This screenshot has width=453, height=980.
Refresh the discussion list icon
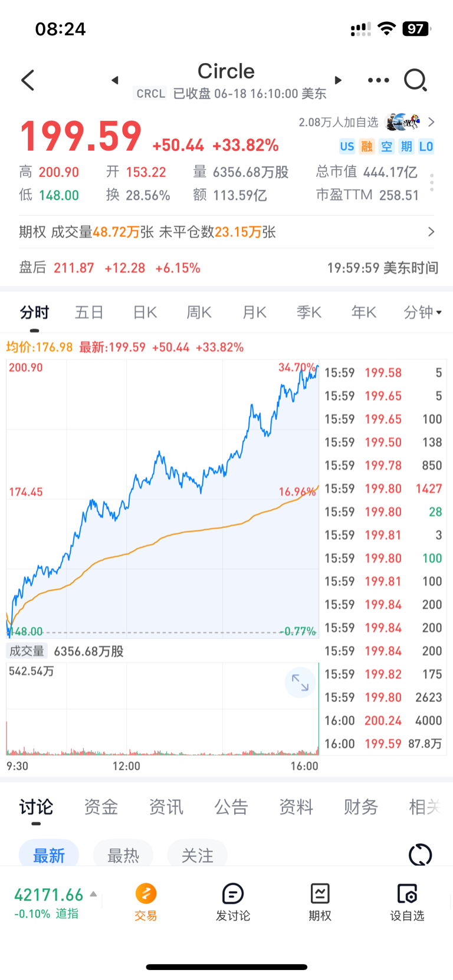[420, 854]
